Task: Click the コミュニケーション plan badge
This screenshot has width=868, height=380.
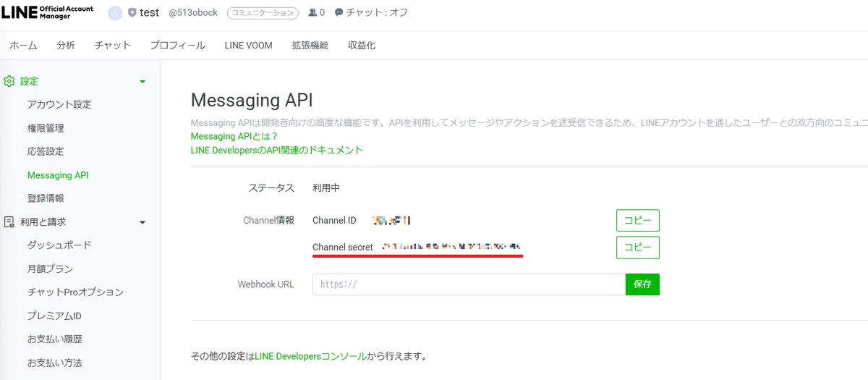Action: [263, 13]
